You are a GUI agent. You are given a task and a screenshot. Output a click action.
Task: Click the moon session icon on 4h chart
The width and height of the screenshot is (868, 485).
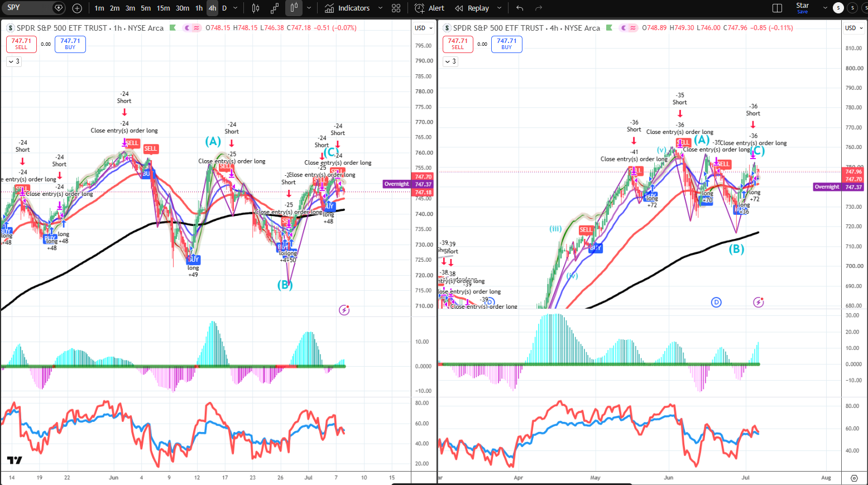(624, 28)
